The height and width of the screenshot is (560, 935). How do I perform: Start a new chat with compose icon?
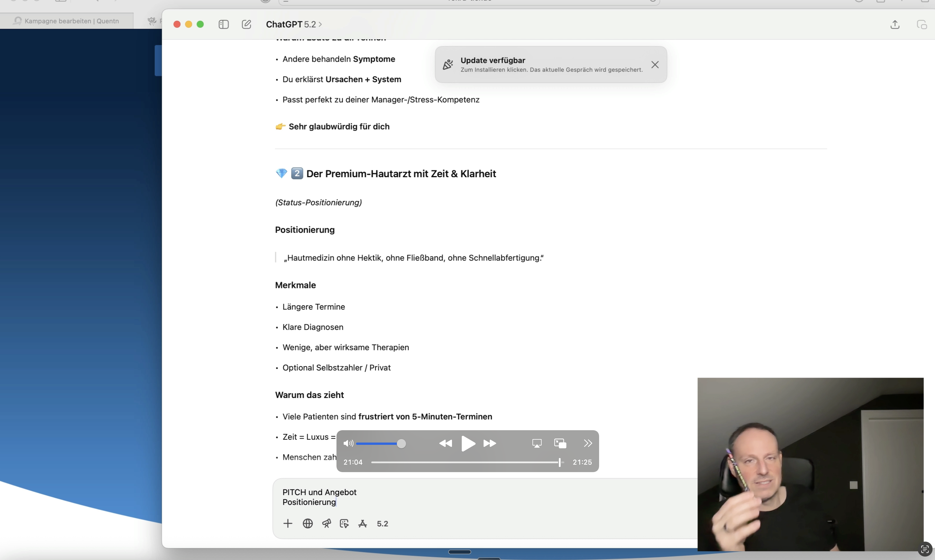[x=247, y=24]
